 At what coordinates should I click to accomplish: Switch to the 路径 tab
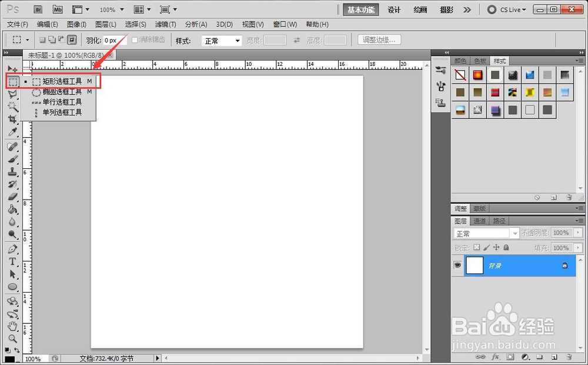499,221
